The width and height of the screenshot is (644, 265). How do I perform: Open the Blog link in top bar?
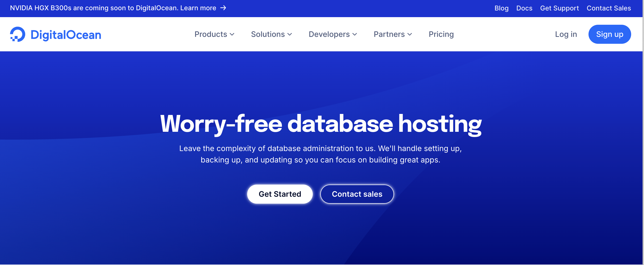[501, 8]
